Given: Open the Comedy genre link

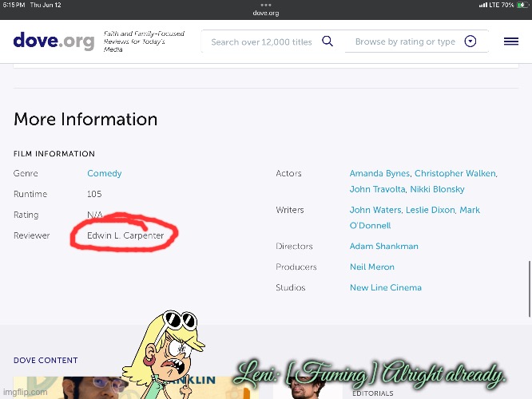Looking at the screenshot, I should pyautogui.click(x=105, y=173).
